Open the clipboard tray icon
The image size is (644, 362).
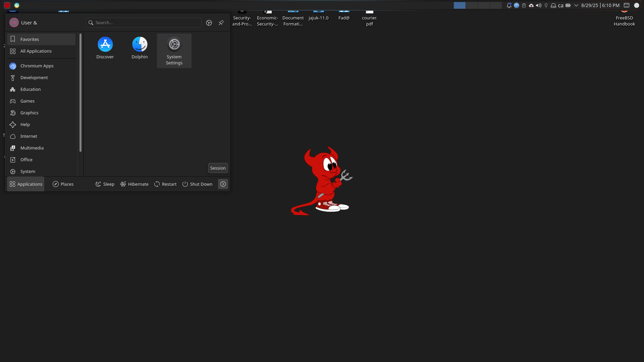click(x=524, y=5)
